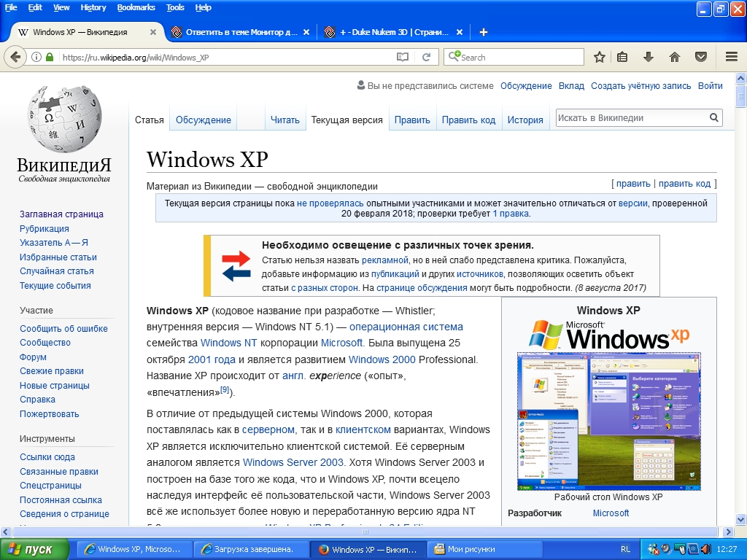747x560 pixels.
Task: Click the Wikipedia search magnifier icon
Action: (x=713, y=117)
